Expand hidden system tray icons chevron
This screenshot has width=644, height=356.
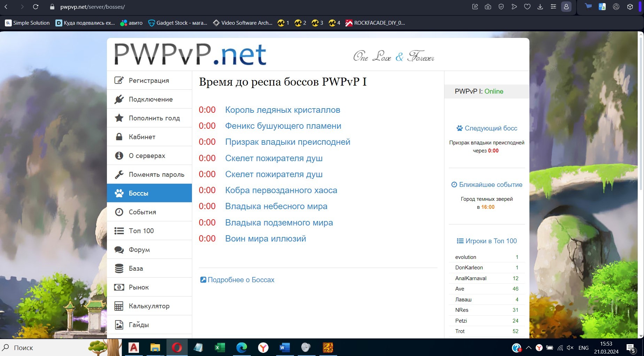528,348
